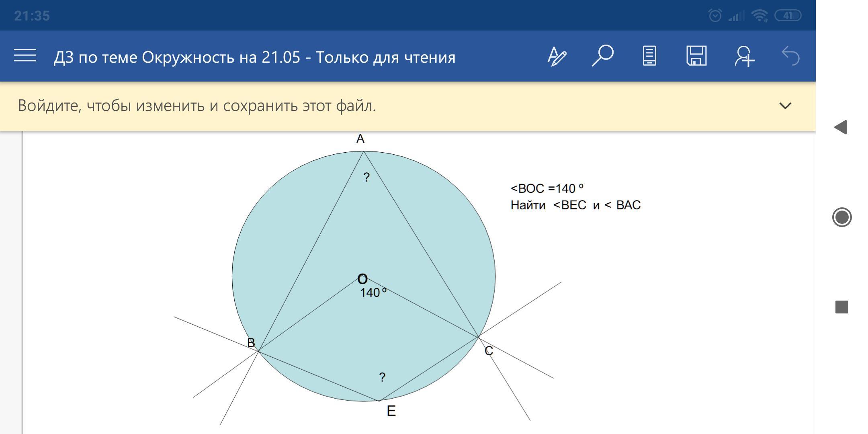Image resolution: width=868 pixels, height=434 pixels.
Task: Tap the Android recents square button
Action: pyautogui.click(x=842, y=307)
